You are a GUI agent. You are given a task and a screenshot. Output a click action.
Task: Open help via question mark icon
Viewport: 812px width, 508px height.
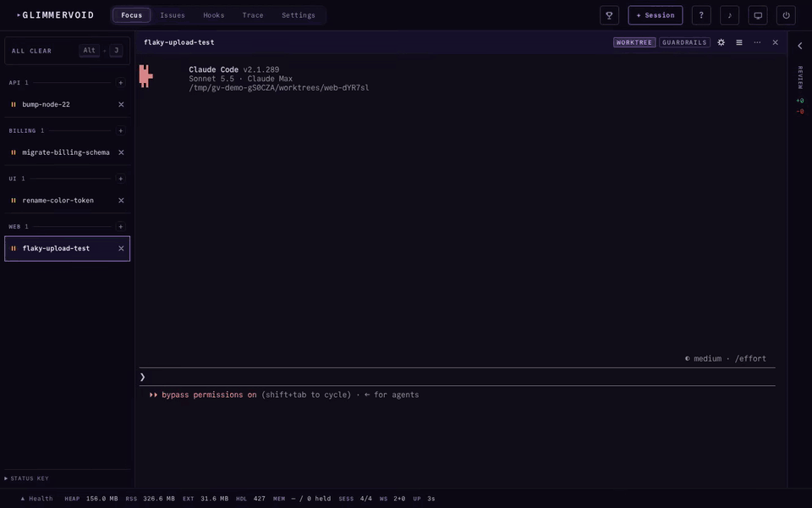tap(701, 15)
